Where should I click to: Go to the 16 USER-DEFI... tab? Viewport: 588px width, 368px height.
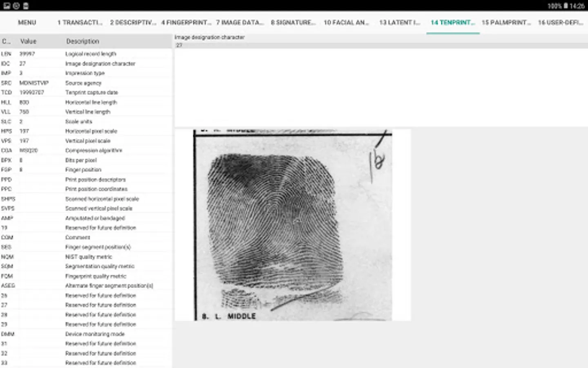coord(561,22)
